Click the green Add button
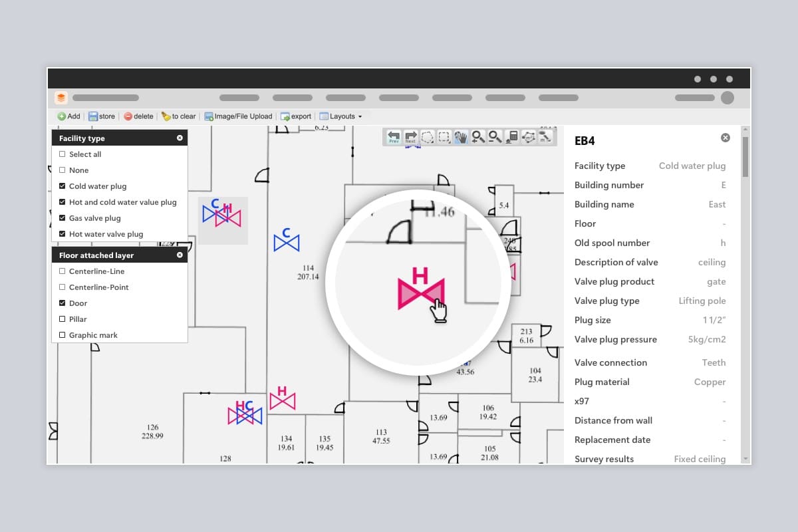Viewport: 798px width, 532px height. (68, 116)
